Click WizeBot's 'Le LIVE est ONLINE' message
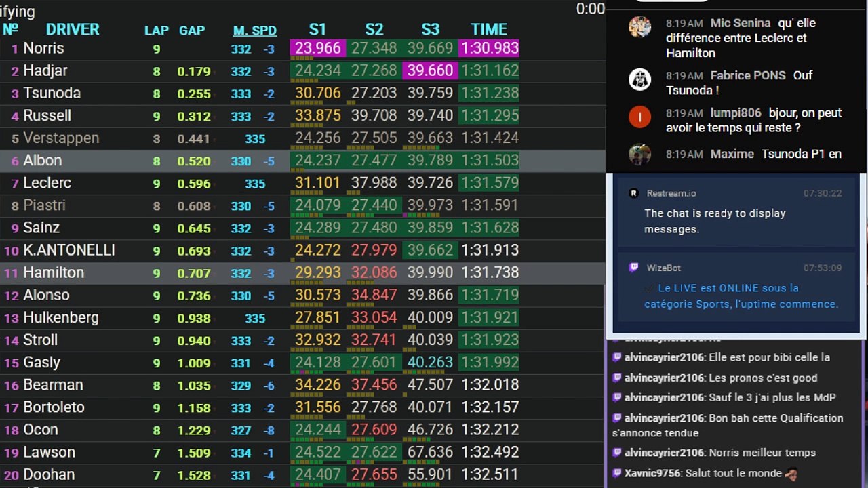This screenshot has width=868, height=488. [741, 296]
